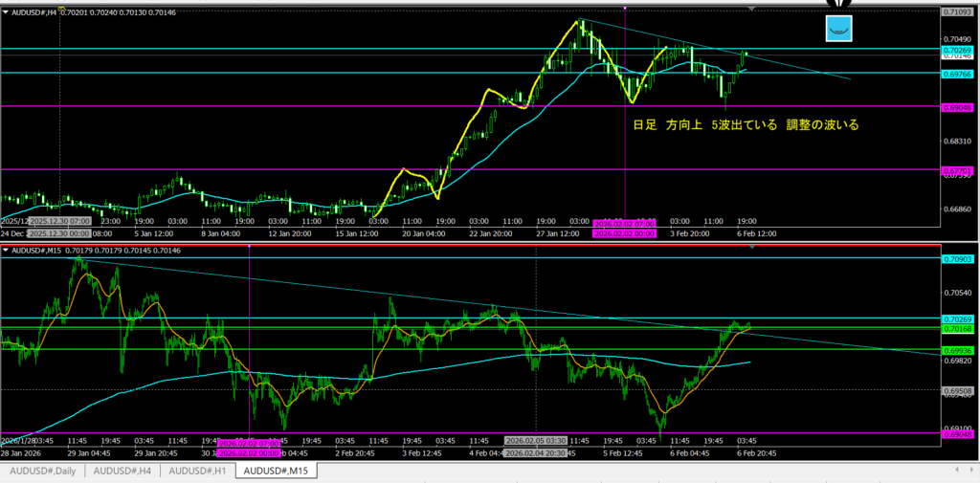Click the 2025.12.30 00:00 gray date label
Viewport: 980px width, 483px height.
(x=58, y=232)
